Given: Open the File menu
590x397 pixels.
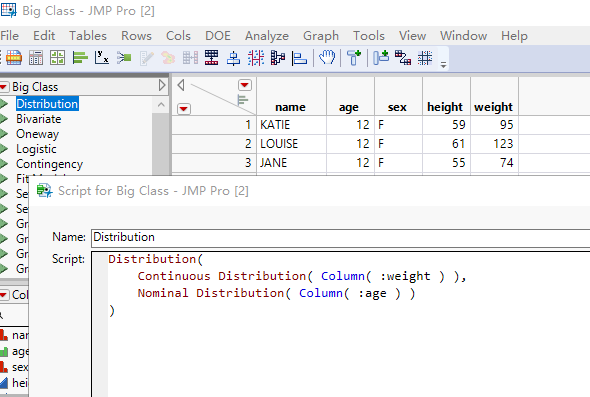Looking at the screenshot, I should [9, 36].
